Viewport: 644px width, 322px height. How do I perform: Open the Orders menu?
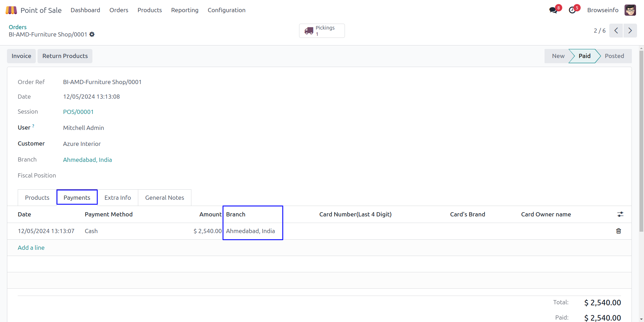[119, 10]
